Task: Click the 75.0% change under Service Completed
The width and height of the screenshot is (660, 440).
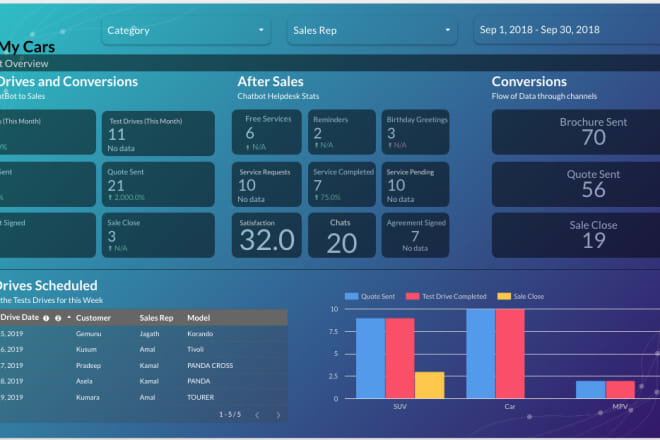Action: (x=327, y=197)
